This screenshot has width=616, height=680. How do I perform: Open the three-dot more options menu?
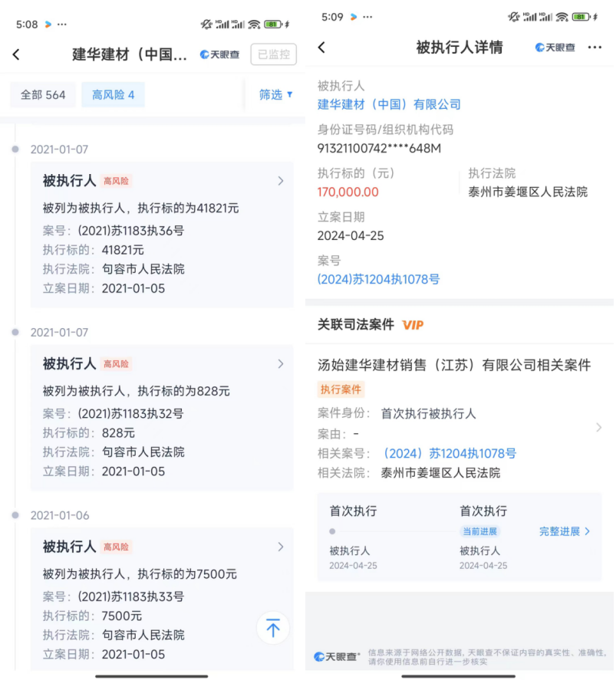595,48
